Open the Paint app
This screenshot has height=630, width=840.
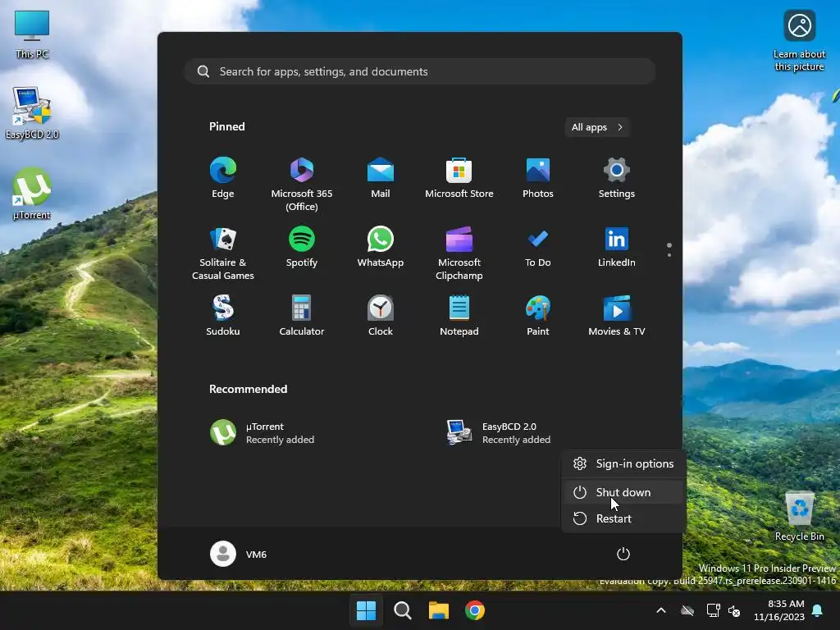click(538, 316)
